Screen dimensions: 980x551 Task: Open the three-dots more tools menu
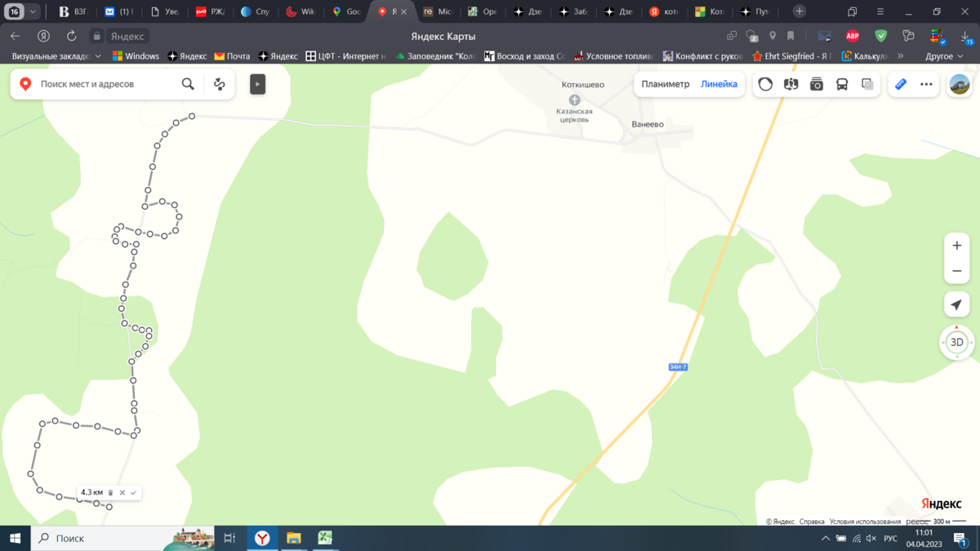pyautogui.click(x=926, y=84)
